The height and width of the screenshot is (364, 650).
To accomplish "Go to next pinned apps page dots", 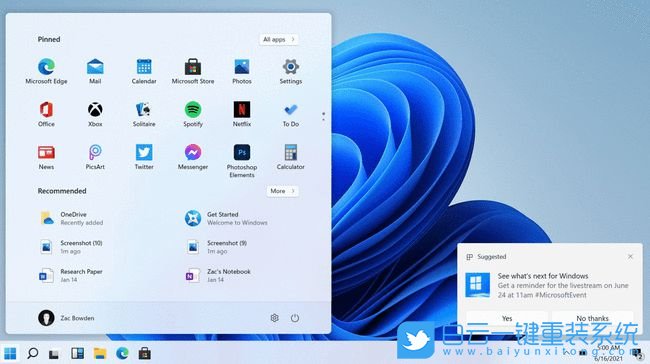I will coord(323,116).
